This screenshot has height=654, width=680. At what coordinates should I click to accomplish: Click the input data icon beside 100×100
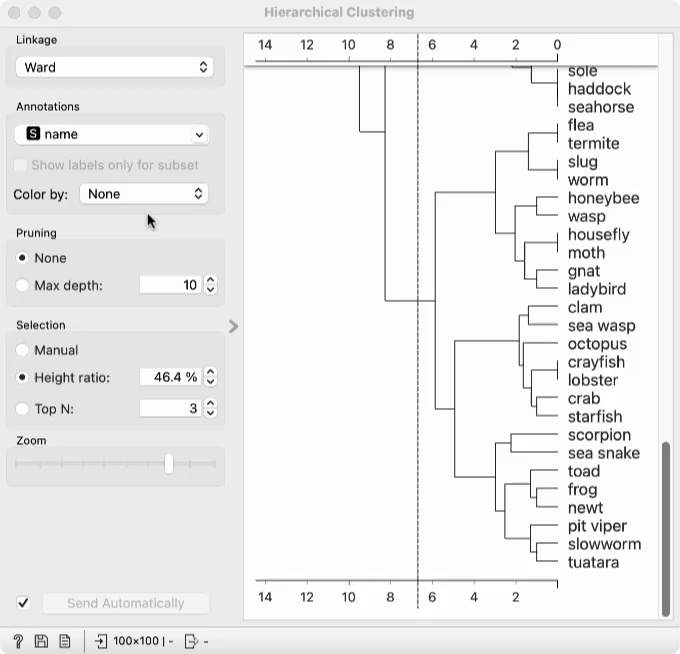click(101, 641)
